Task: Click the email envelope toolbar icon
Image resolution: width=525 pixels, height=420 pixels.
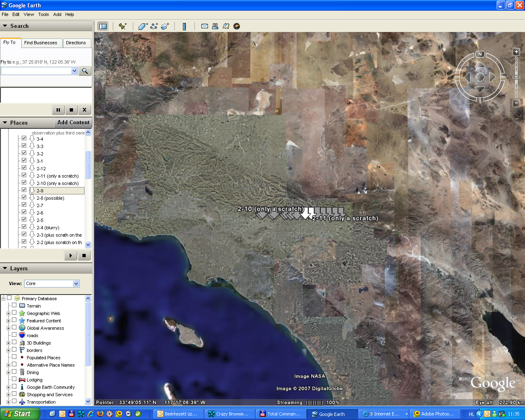Action: pyautogui.click(x=204, y=26)
